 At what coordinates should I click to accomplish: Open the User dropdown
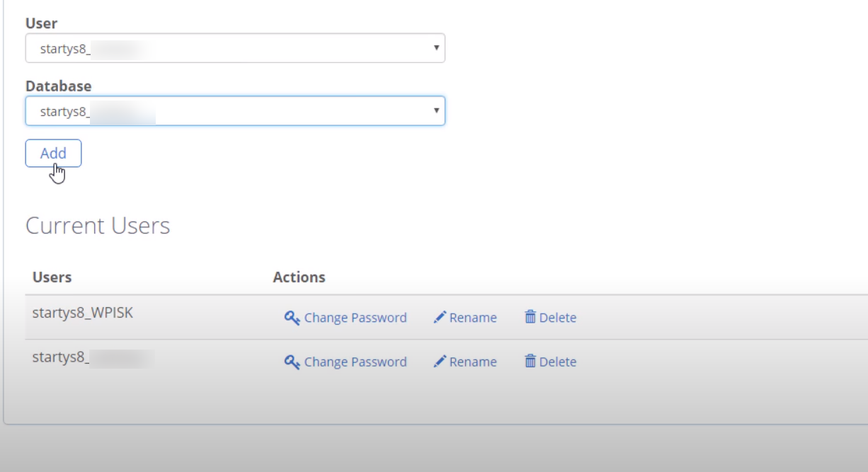coord(235,48)
